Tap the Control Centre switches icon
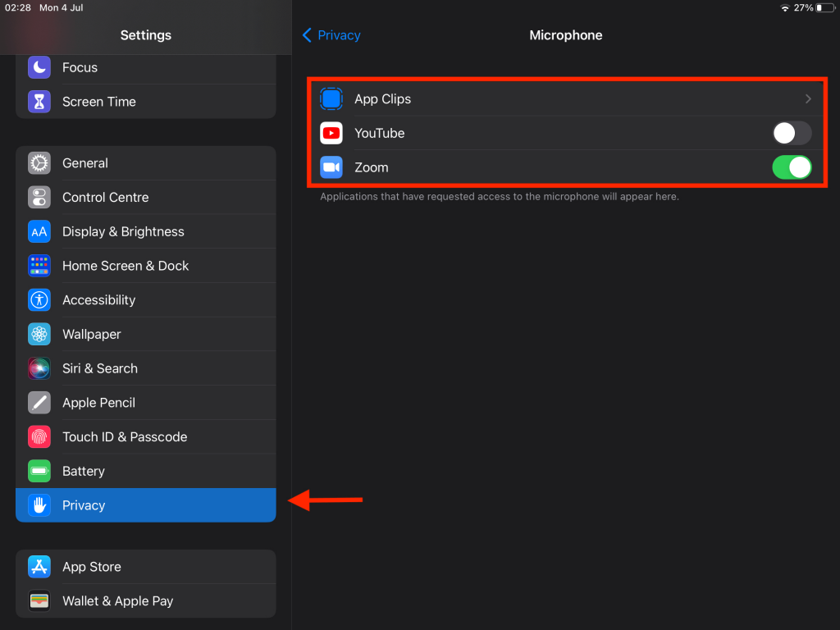 click(x=39, y=197)
